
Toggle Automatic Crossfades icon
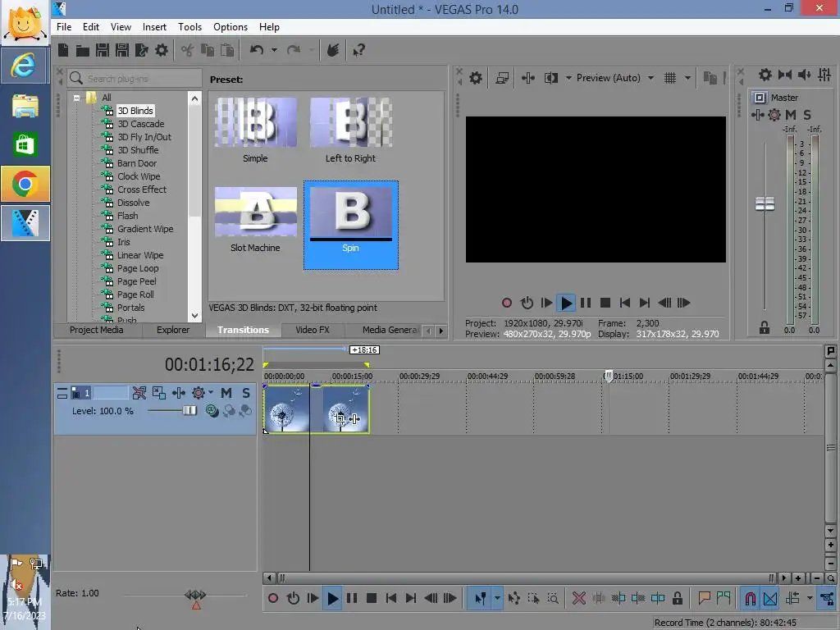tap(769, 598)
